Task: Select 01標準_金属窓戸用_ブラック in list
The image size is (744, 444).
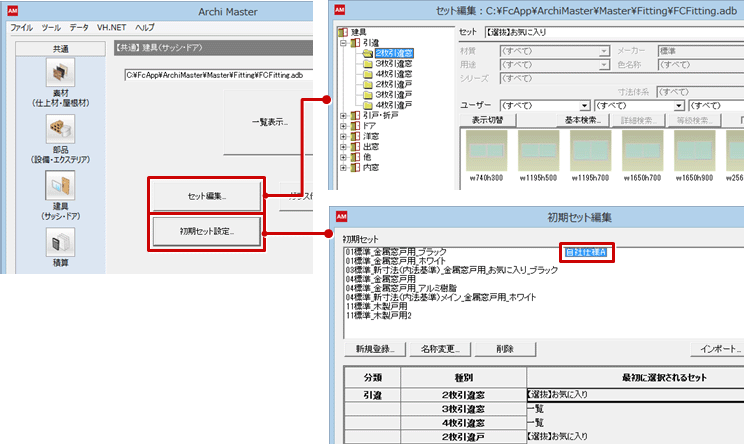Action: coord(396,252)
